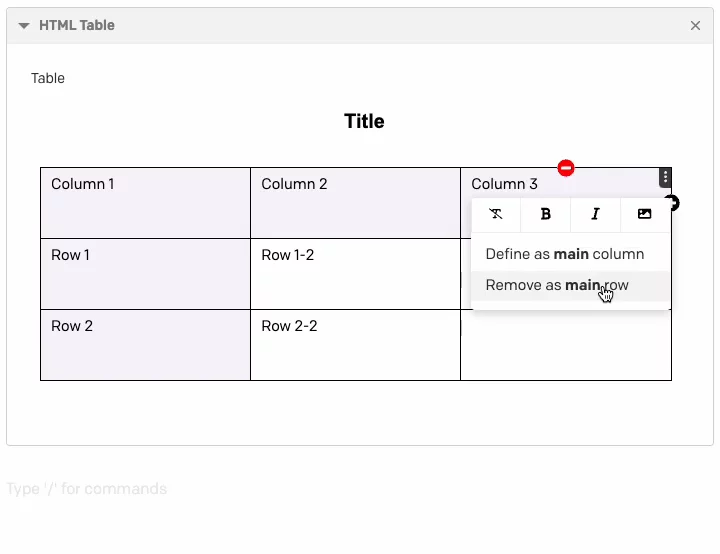Click the Column 1 header cell
This screenshot has height=554, width=720.
click(146, 203)
